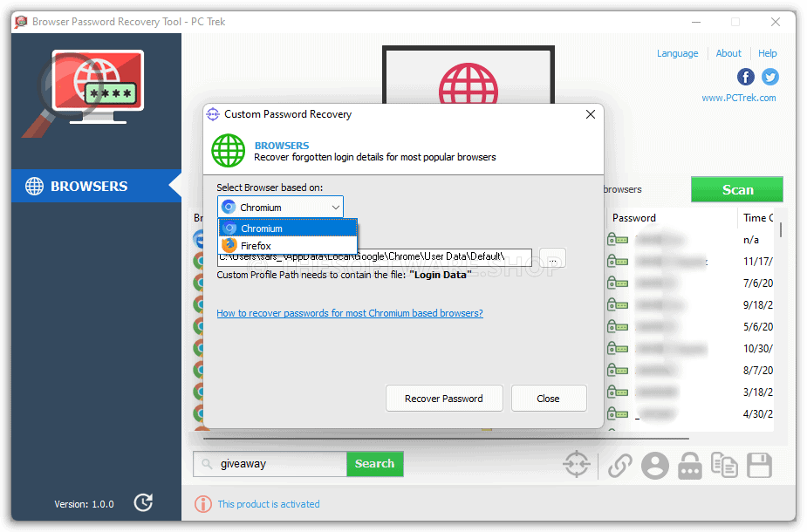
Task: Click the Recover Password button
Action: (445, 399)
